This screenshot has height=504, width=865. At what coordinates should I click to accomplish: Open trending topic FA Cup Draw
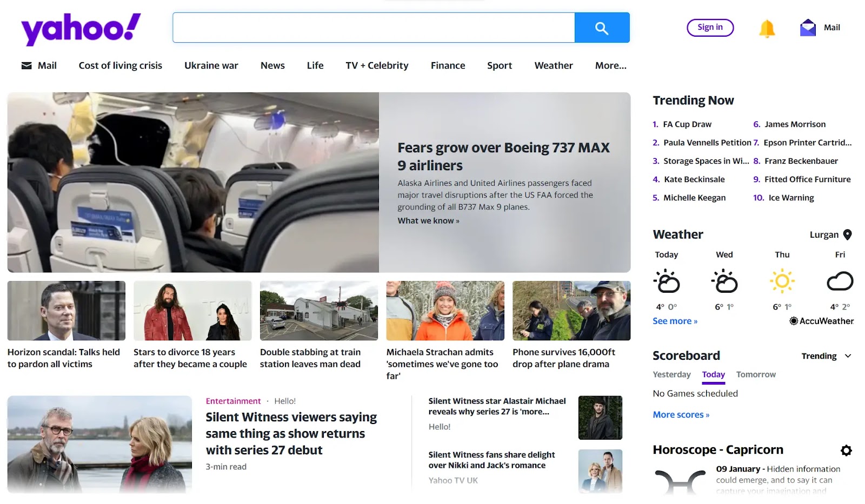(x=687, y=124)
